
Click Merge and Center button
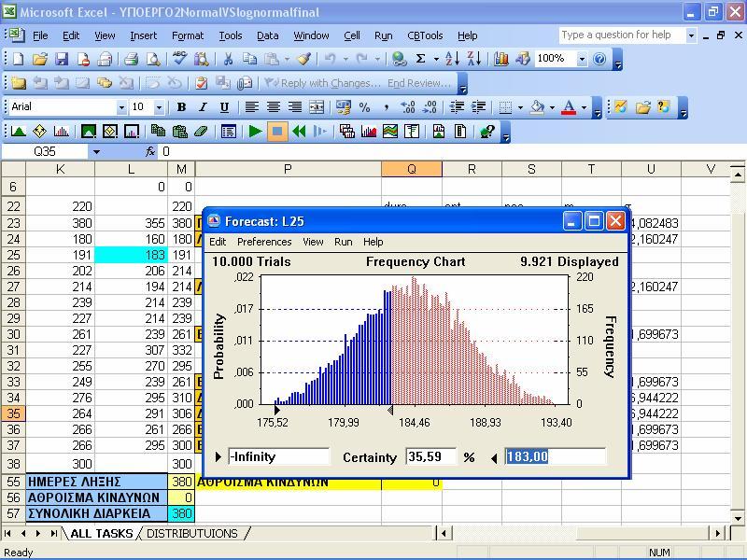317,107
